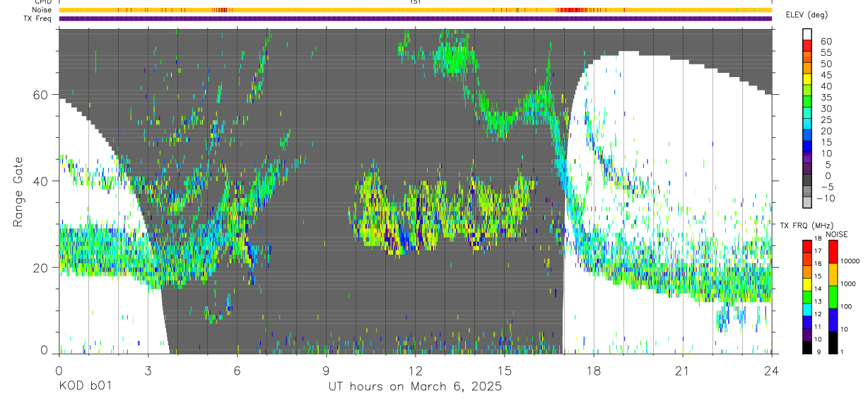868x401 pixels.
Task: Click the '10000' value in NOISE legend
Action: [x=850, y=261]
